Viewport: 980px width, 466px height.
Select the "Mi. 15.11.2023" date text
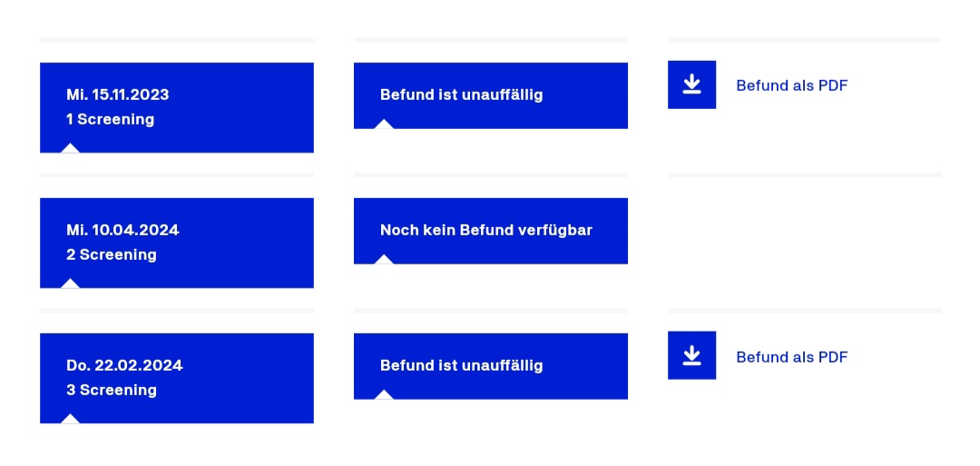[x=117, y=94]
